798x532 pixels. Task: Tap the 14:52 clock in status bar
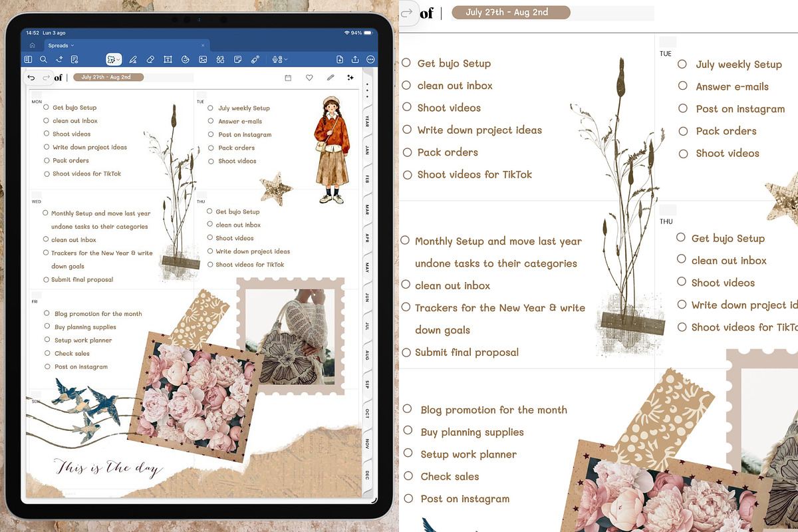32,33
